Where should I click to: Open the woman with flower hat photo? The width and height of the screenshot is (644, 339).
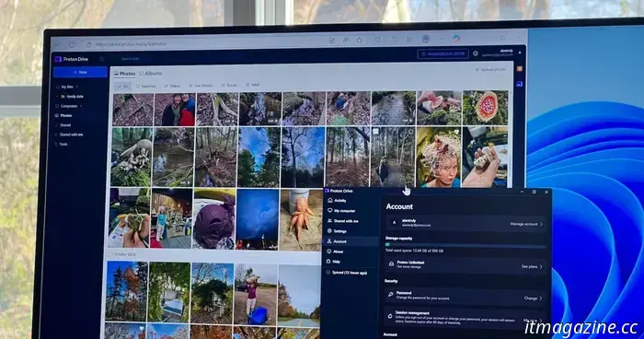tap(439, 158)
